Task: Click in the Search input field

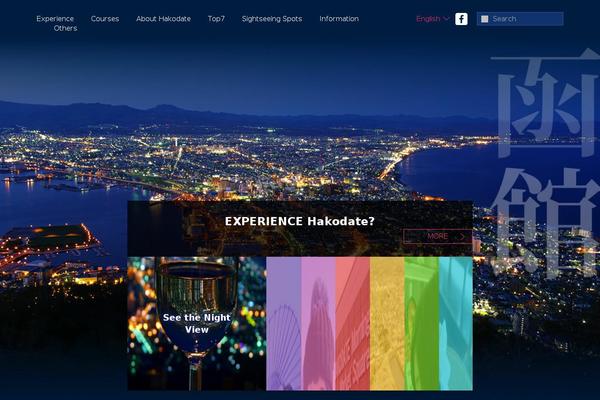Action: [520, 19]
